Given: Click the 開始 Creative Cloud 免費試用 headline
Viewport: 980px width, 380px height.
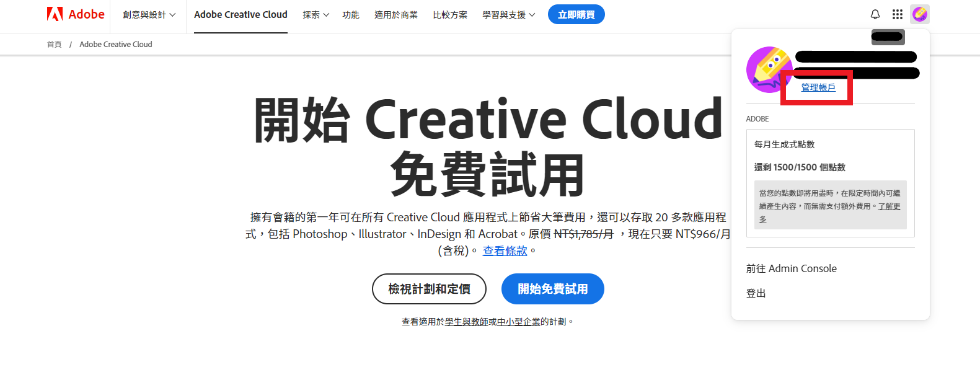Looking at the screenshot, I should [488, 146].
